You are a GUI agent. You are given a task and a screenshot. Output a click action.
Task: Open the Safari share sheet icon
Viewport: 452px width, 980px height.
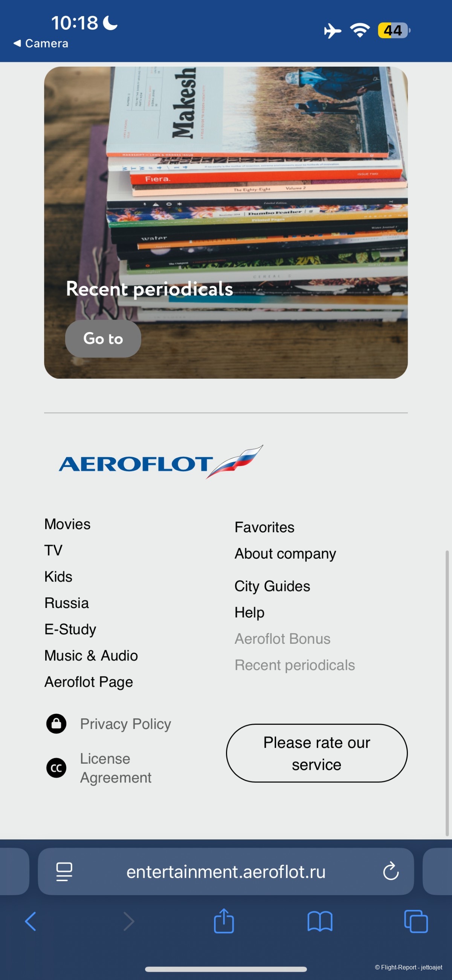223,921
